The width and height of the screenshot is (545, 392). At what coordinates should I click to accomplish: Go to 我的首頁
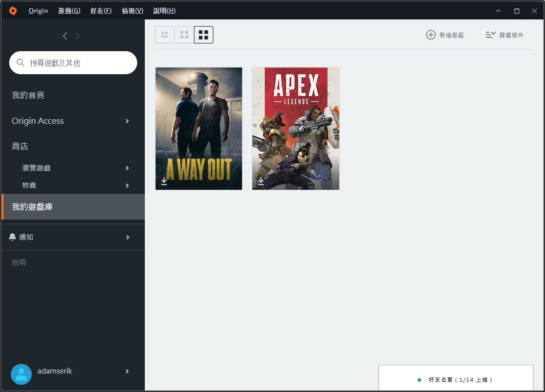tap(28, 95)
